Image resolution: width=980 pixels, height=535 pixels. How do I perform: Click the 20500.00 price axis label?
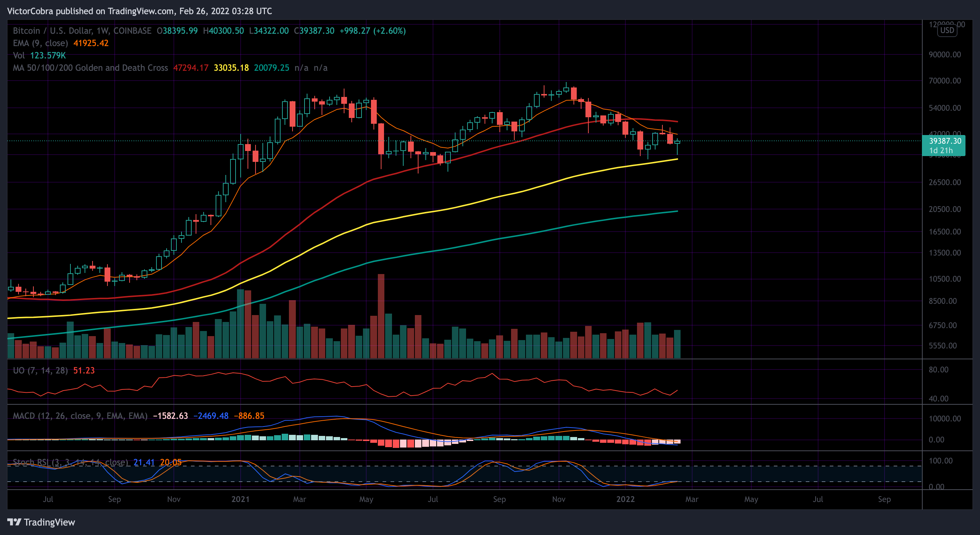click(x=945, y=209)
